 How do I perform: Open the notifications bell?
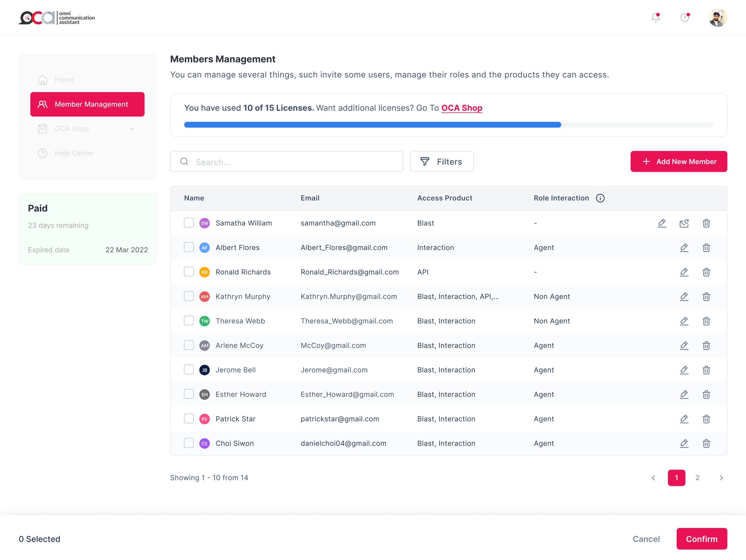(x=655, y=17)
